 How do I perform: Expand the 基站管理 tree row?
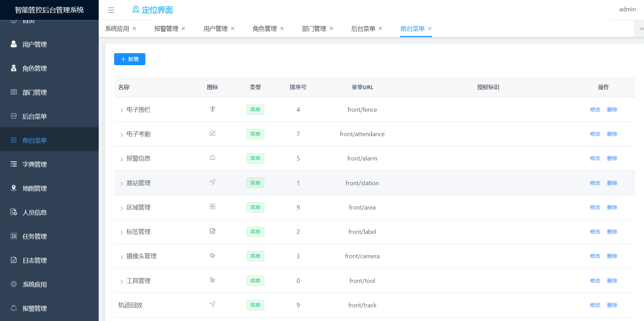(x=121, y=183)
